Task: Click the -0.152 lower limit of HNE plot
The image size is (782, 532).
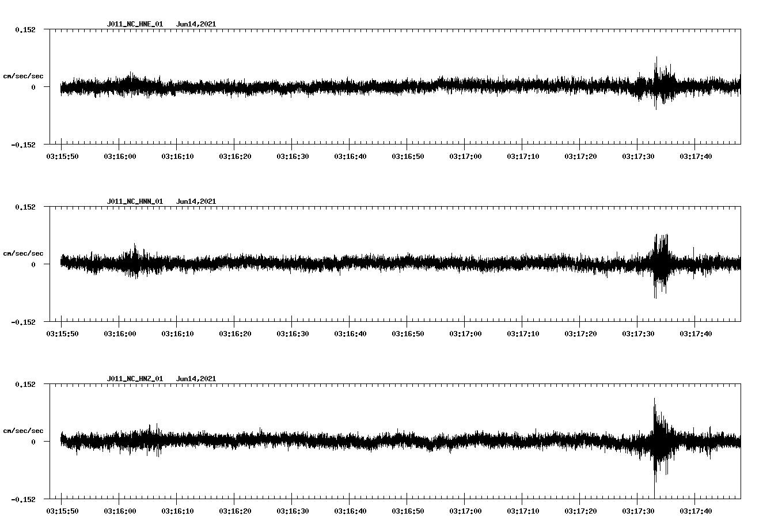Action: coord(23,145)
